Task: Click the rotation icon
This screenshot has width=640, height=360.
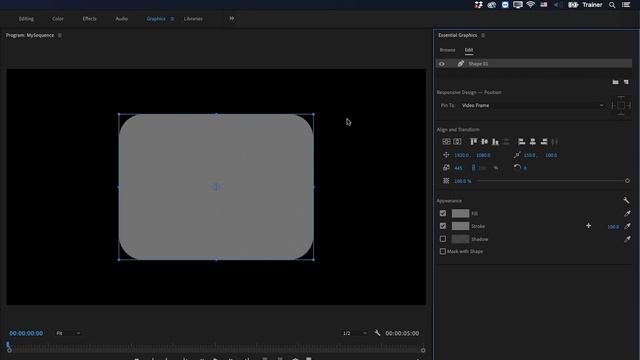Action: click(x=517, y=167)
